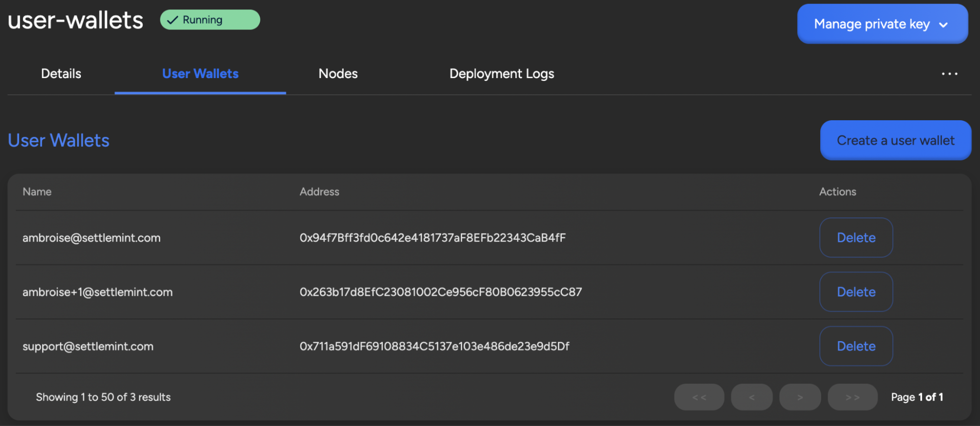Select the User Wallets tab

coord(201,74)
